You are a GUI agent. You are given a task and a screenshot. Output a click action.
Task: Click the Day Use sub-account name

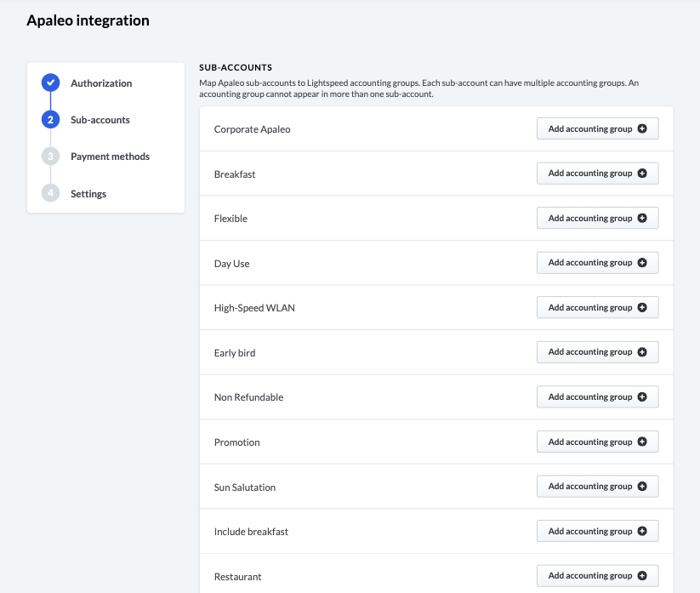[x=231, y=264]
